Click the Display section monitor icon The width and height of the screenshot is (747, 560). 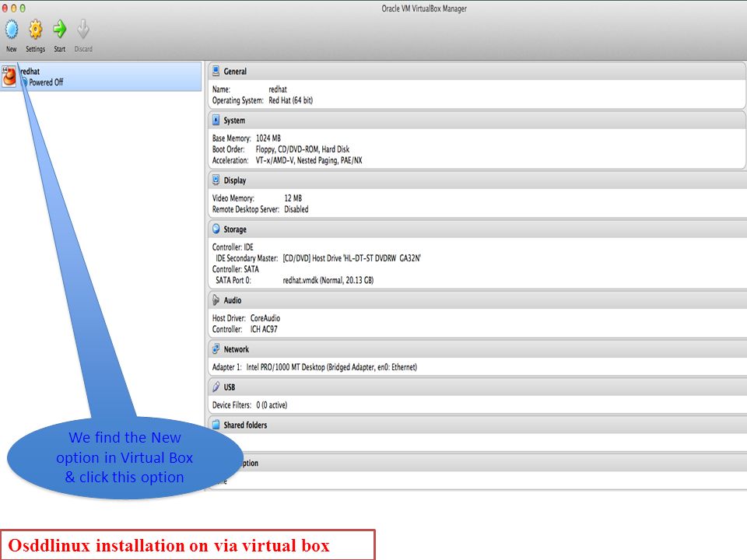click(216, 180)
